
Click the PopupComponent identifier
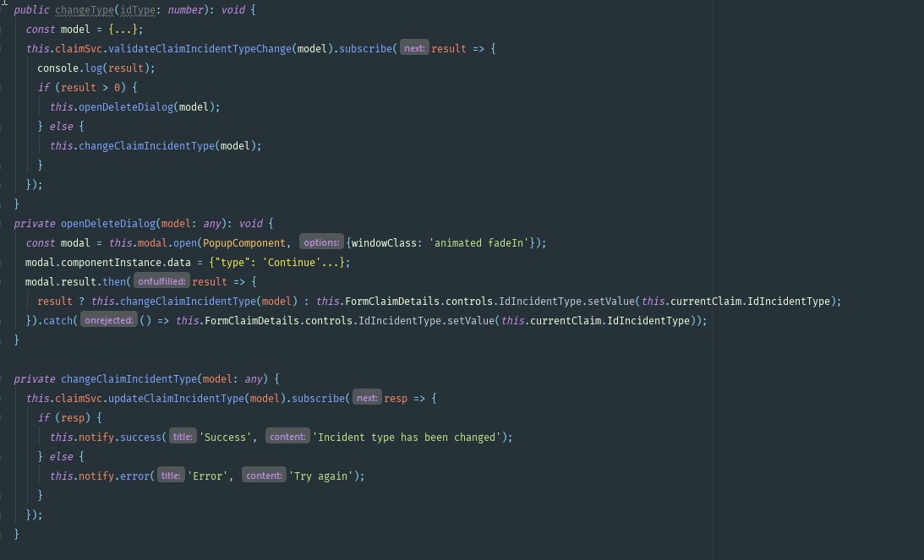click(244, 243)
